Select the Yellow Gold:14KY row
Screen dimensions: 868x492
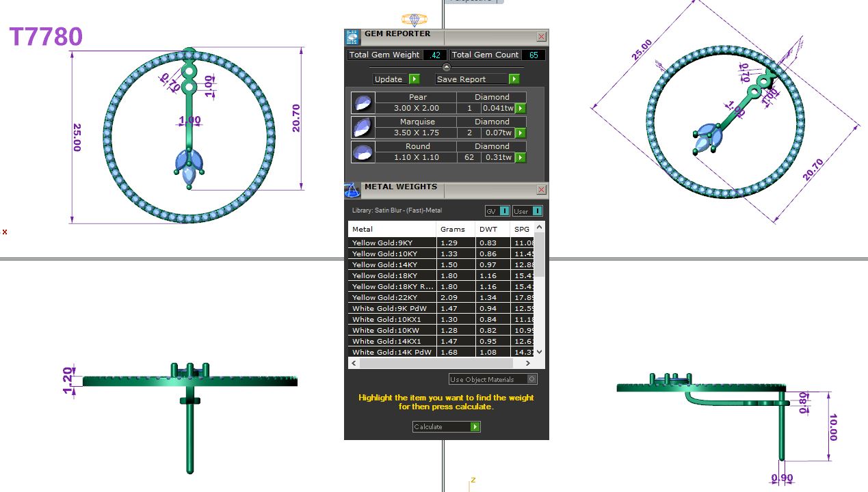pos(391,264)
